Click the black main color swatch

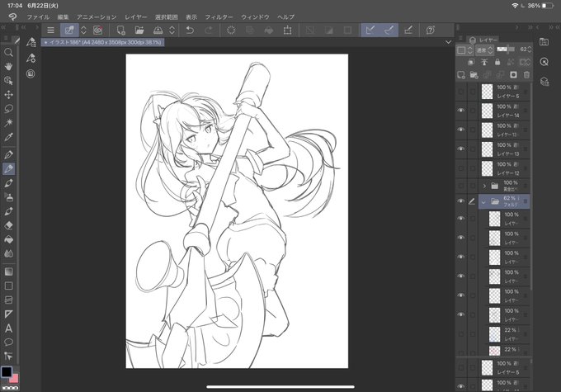7,372
